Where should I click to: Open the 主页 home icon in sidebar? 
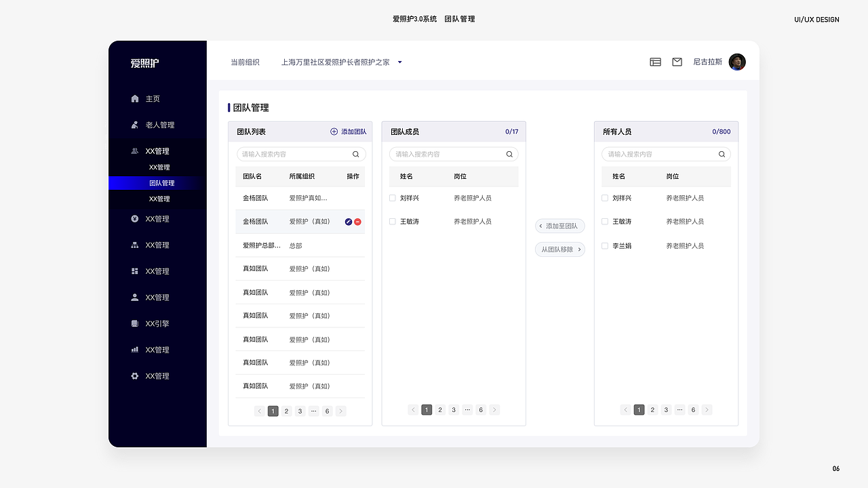(135, 98)
